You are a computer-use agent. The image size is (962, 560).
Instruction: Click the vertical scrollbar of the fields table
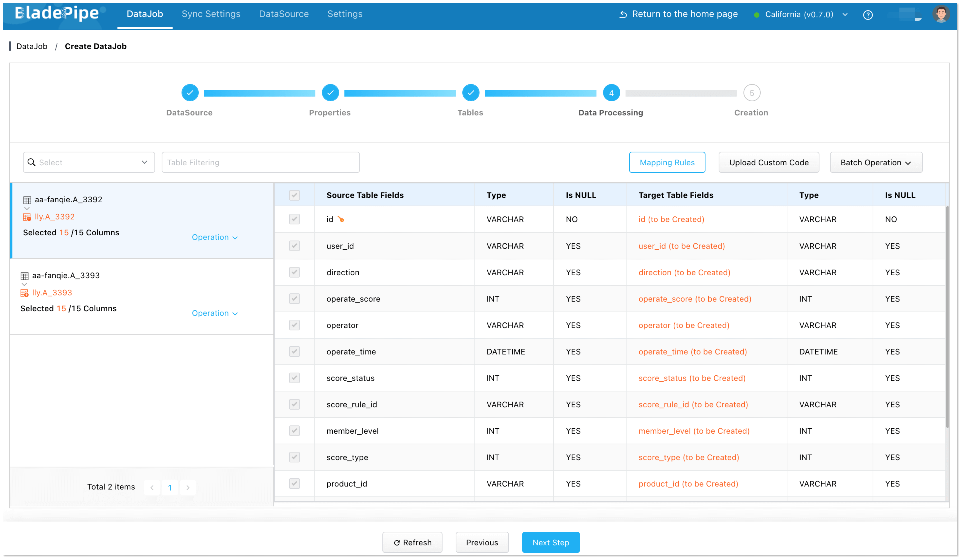tap(947, 317)
